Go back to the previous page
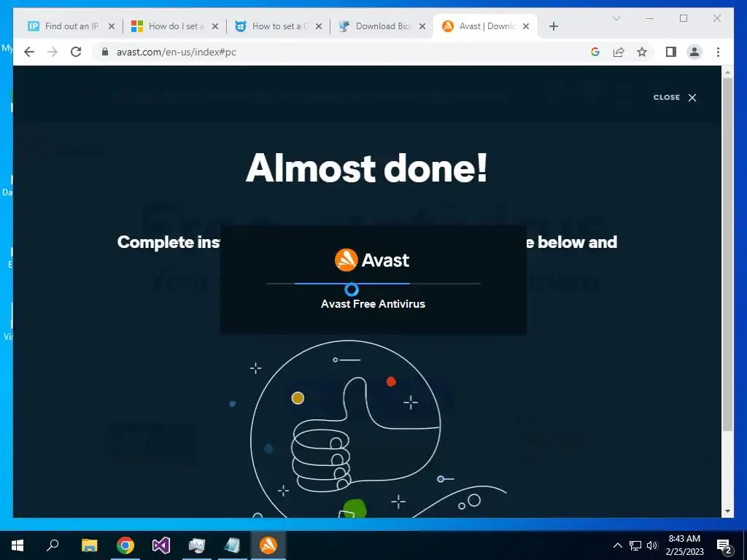This screenshot has height=560, width=747. coord(29,52)
